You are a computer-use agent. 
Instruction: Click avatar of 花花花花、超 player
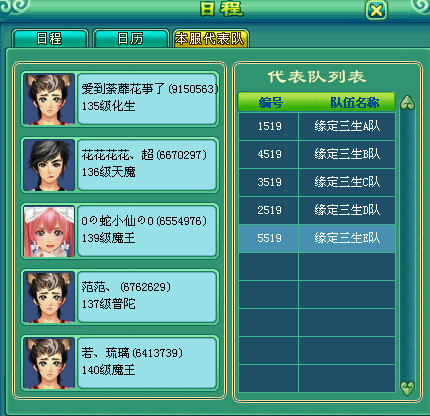point(49,165)
